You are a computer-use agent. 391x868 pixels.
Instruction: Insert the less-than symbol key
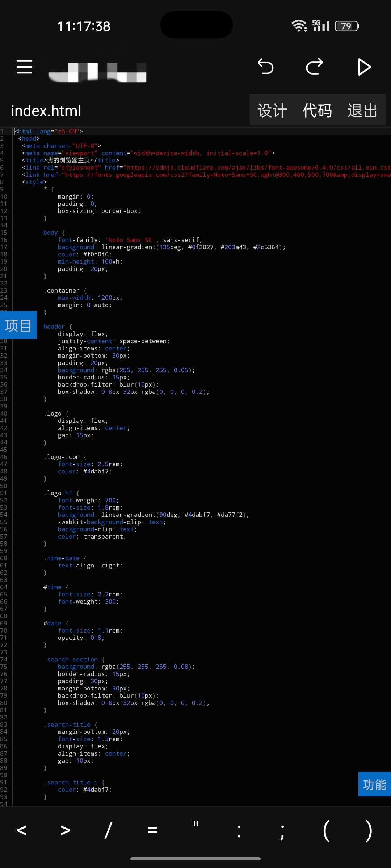[x=22, y=830]
